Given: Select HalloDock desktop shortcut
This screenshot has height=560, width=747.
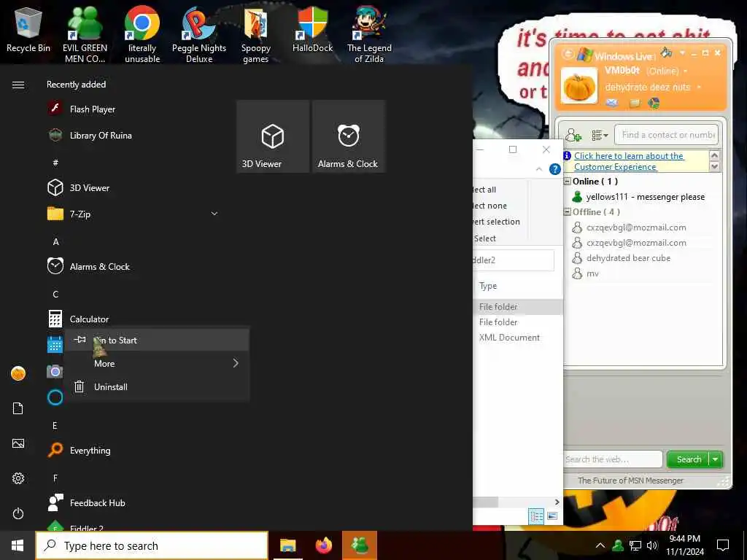Looking at the screenshot, I should coord(312,30).
